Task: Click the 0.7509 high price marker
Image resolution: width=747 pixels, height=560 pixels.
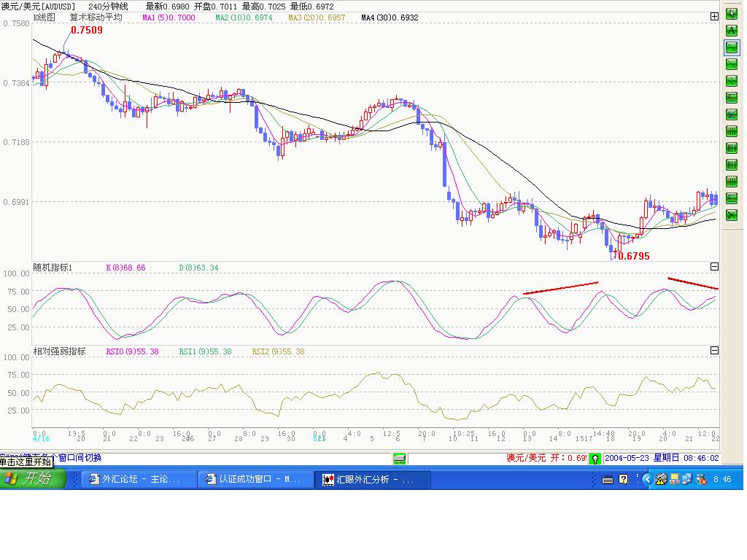Action: (86, 31)
